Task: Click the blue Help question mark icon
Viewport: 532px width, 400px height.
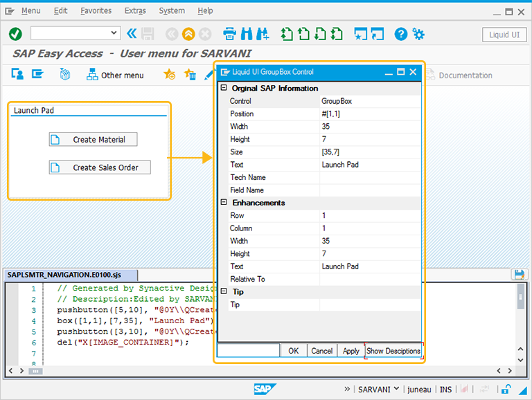Action: point(400,34)
